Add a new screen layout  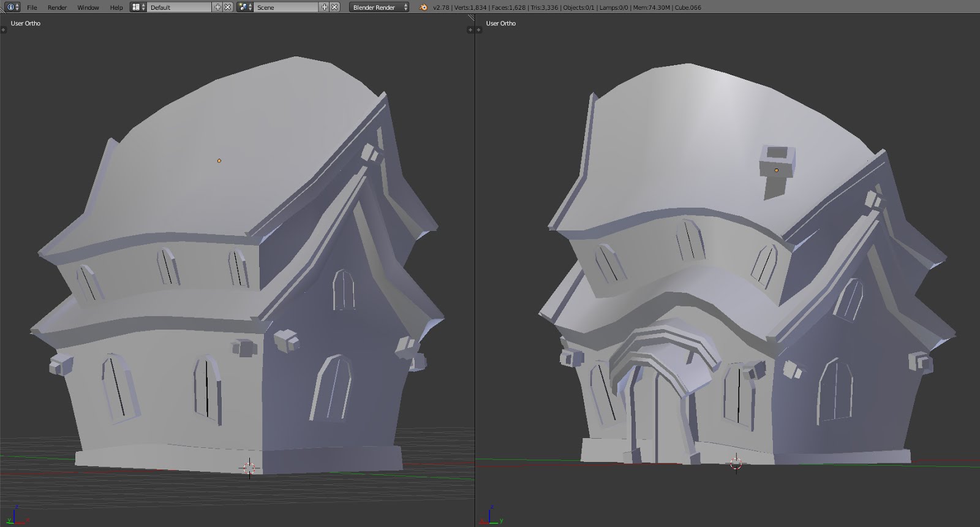point(217,7)
